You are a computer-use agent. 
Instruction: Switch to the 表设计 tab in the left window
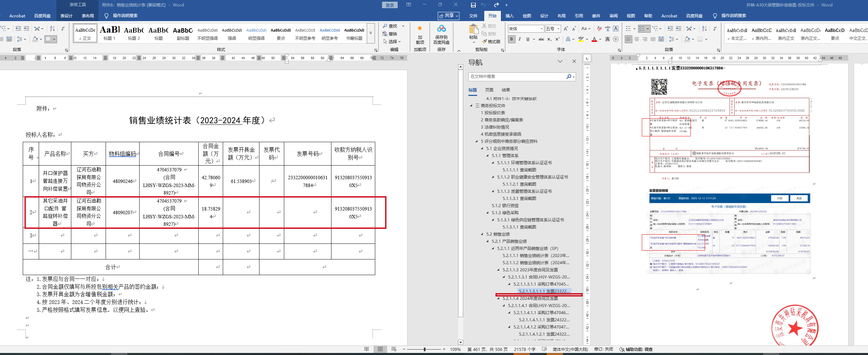point(66,16)
